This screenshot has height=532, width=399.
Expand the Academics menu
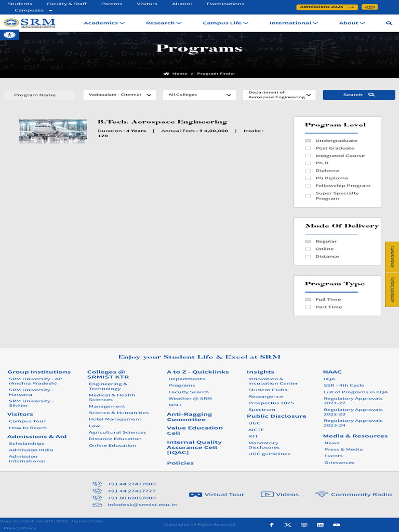point(104,23)
